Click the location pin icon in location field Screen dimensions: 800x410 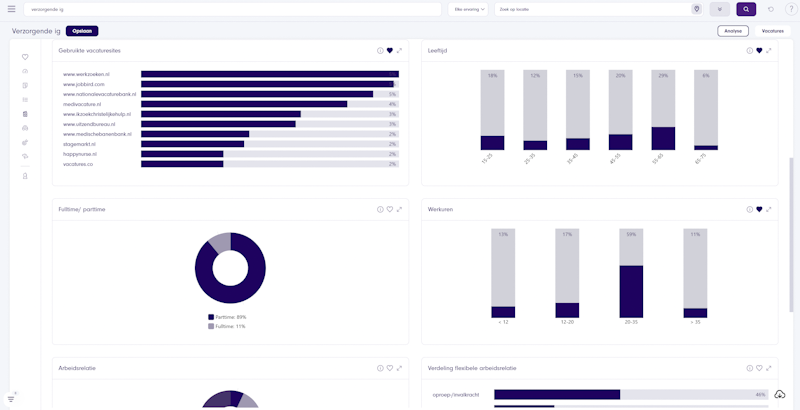click(696, 9)
